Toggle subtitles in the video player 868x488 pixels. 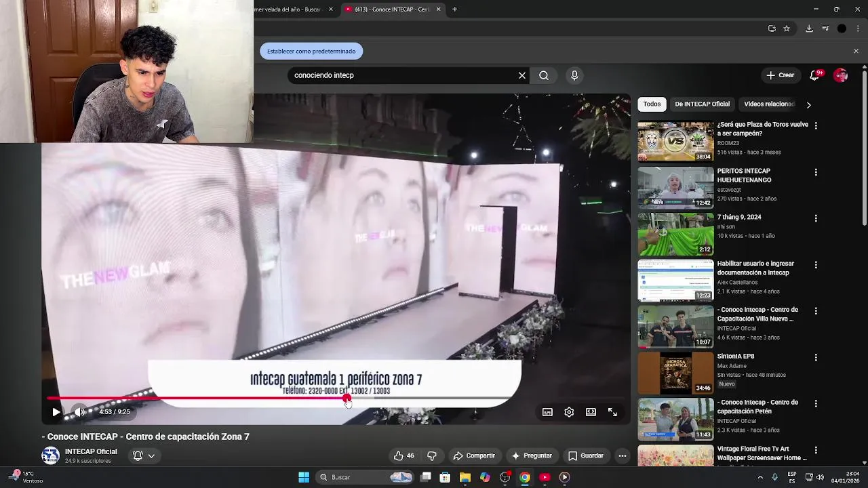tap(547, 412)
